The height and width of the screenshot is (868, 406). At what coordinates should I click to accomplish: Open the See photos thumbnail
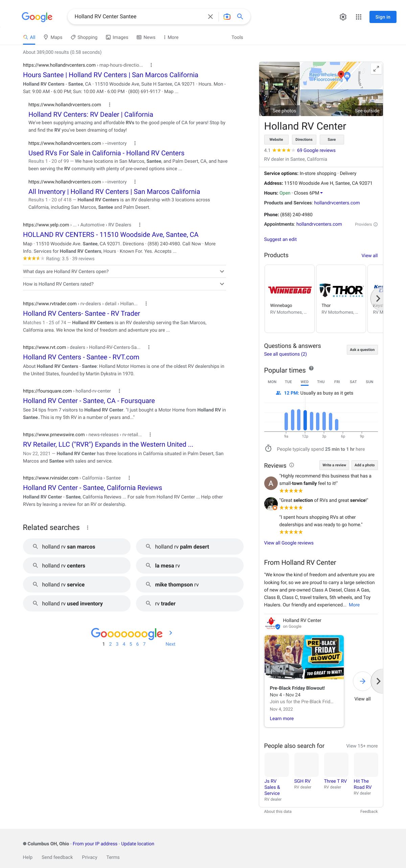coord(279,89)
